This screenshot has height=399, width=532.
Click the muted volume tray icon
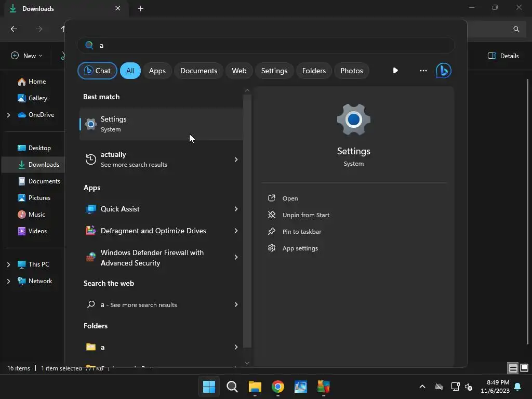469,387
